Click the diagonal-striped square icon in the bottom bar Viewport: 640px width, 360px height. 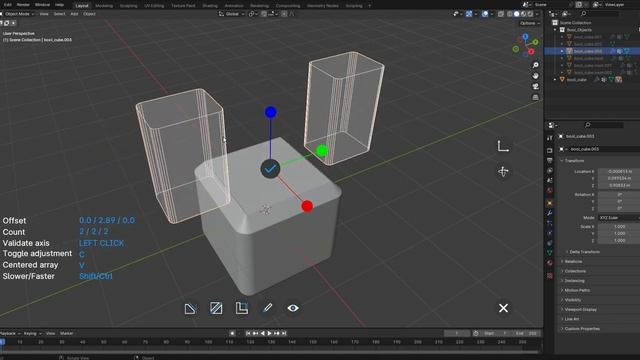pos(216,308)
